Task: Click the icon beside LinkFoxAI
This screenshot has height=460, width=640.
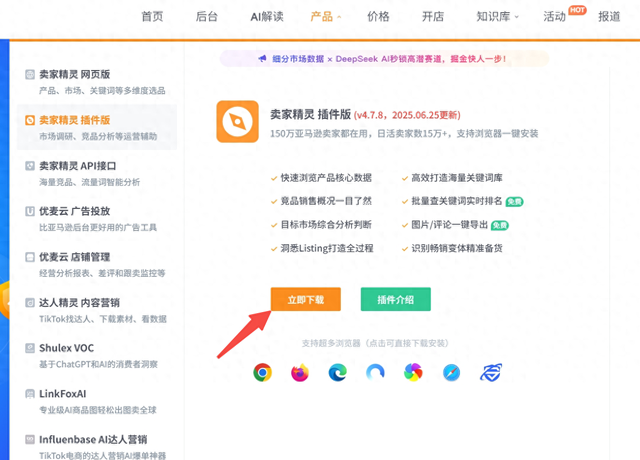Action: (x=30, y=393)
